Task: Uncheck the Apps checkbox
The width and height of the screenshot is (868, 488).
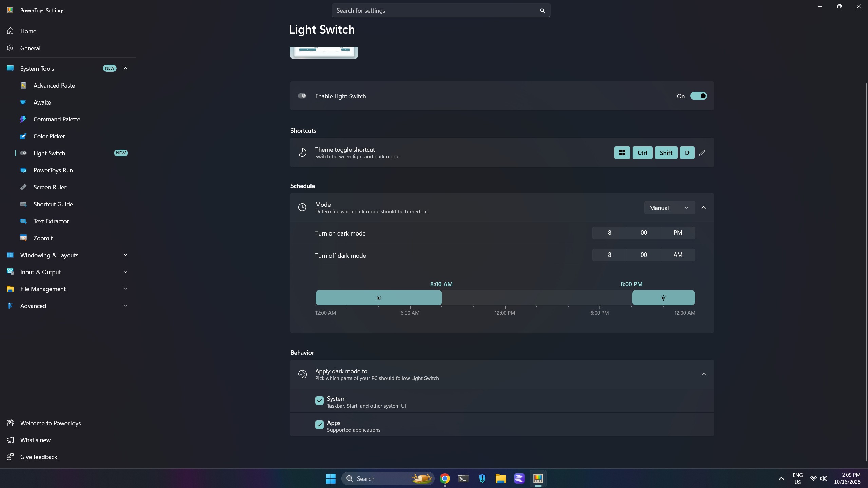Action: [319, 425]
